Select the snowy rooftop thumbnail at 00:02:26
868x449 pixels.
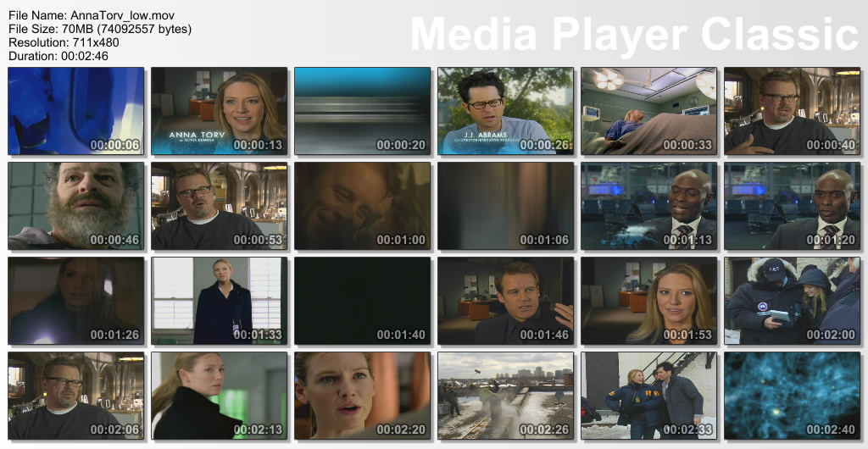click(x=505, y=396)
